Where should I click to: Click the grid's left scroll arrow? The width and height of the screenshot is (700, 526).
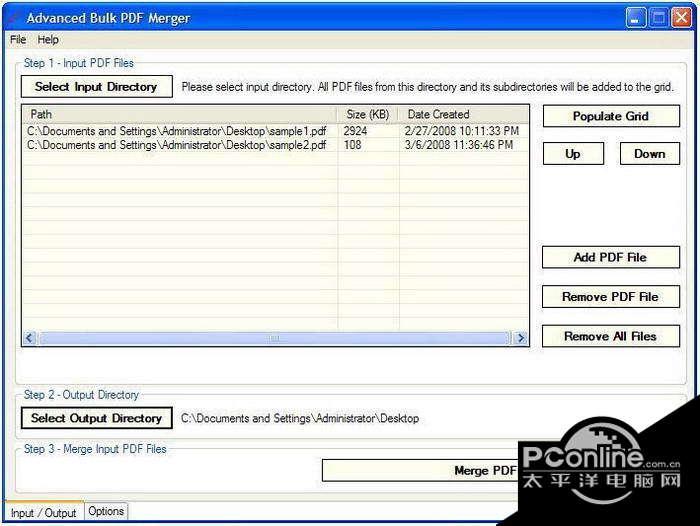(x=30, y=338)
